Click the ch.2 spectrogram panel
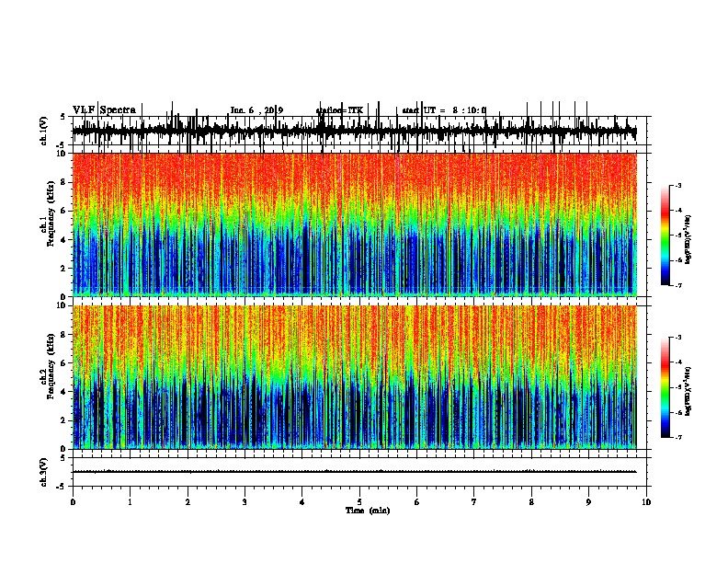728x563 pixels. pos(355,377)
